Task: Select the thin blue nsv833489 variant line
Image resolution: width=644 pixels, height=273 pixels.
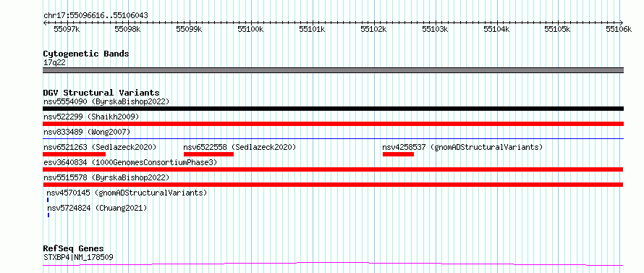Action: click(x=333, y=139)
